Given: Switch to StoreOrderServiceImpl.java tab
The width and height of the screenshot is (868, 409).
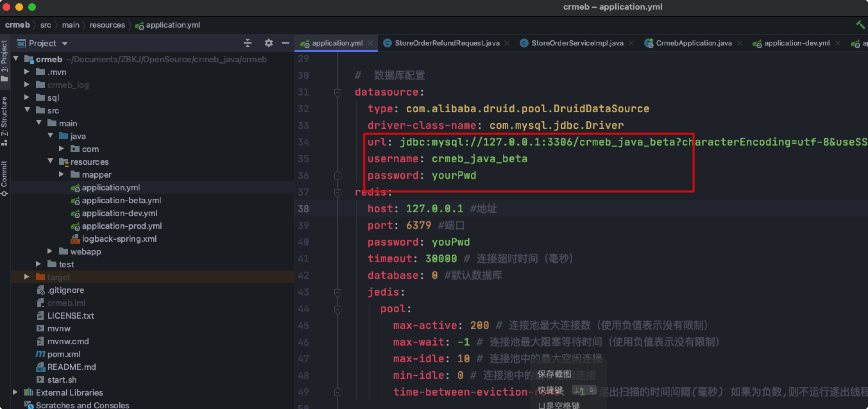Looking at the screenshot, I should coord(577,43).
